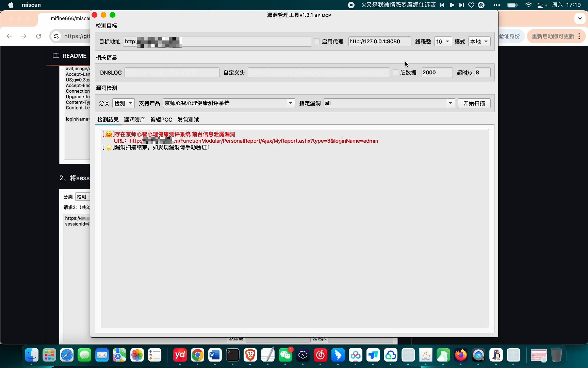Click the 超时/s timeout input field
This screenshot has width=588, height=368.
(x=483, y=73)
